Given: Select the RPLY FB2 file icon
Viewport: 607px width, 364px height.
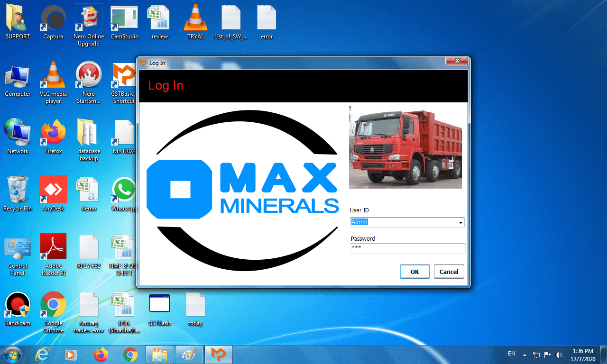Looking at the screenshot, I should (89, 252).
